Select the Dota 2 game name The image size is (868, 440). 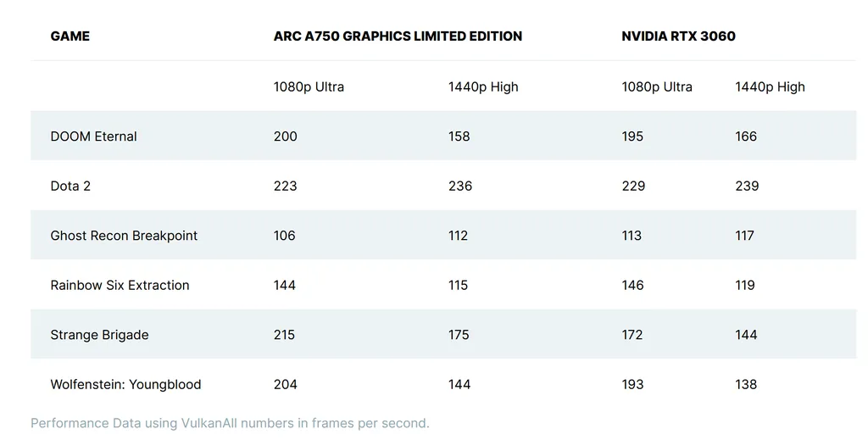(70, 187)
